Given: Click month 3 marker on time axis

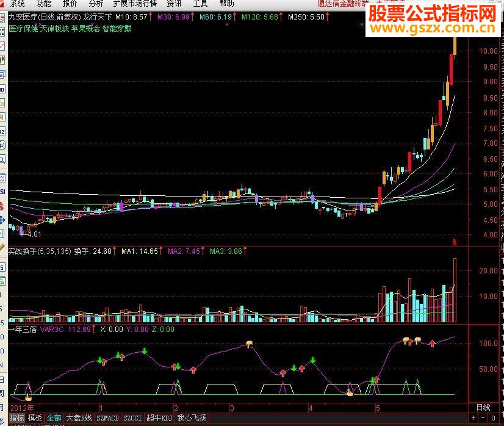Looking at the screenshot, I should click(x=232, y=408).
